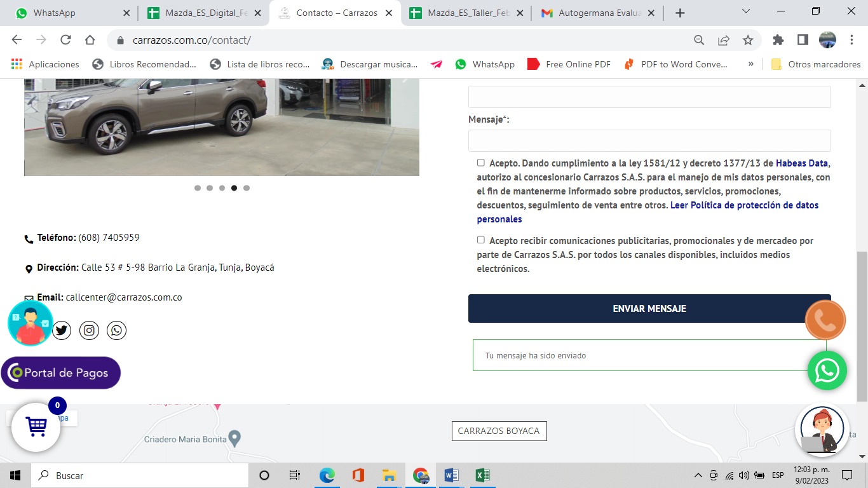This screenshot has height=488, width=868.
Task: Click the share page icon
Action: coord(723,40)
